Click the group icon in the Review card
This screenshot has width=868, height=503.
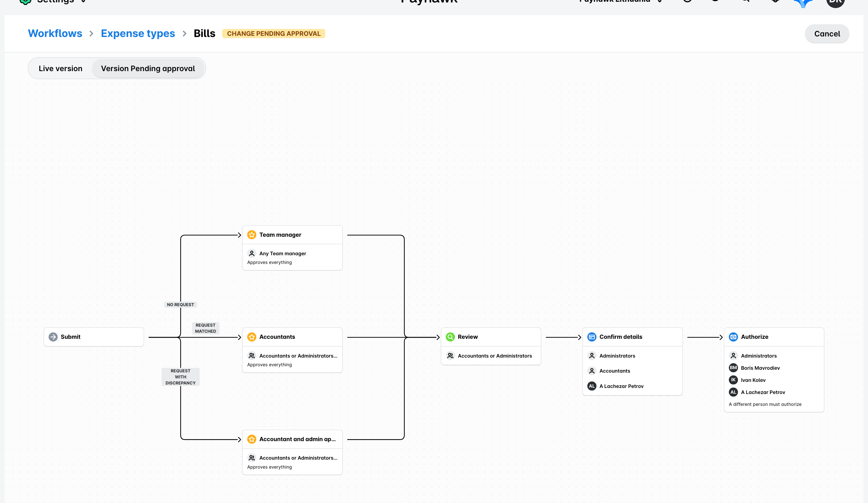pyautogui.click(x=450, y=355)
